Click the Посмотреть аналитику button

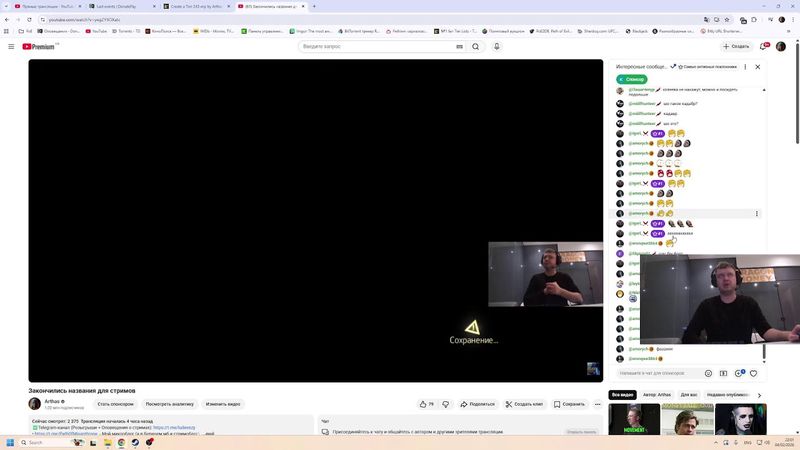tap(168, 404)
